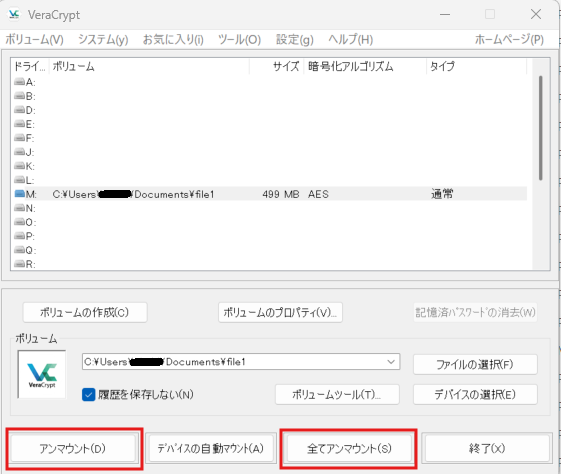Select drive K: icon in list

point(20,166)
